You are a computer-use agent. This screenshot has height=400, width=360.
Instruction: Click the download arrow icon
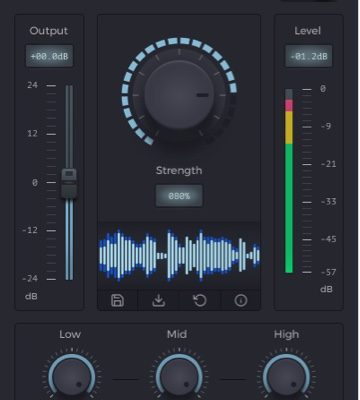click(159, 301)
